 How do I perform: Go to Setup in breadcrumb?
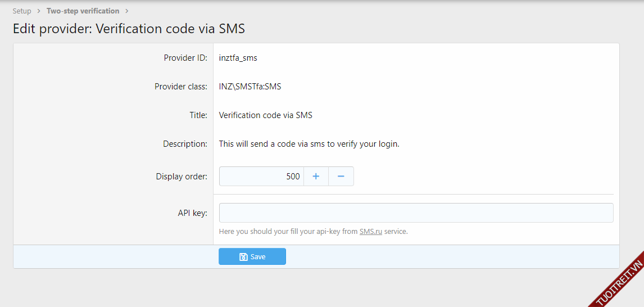(x=22, y=11)
